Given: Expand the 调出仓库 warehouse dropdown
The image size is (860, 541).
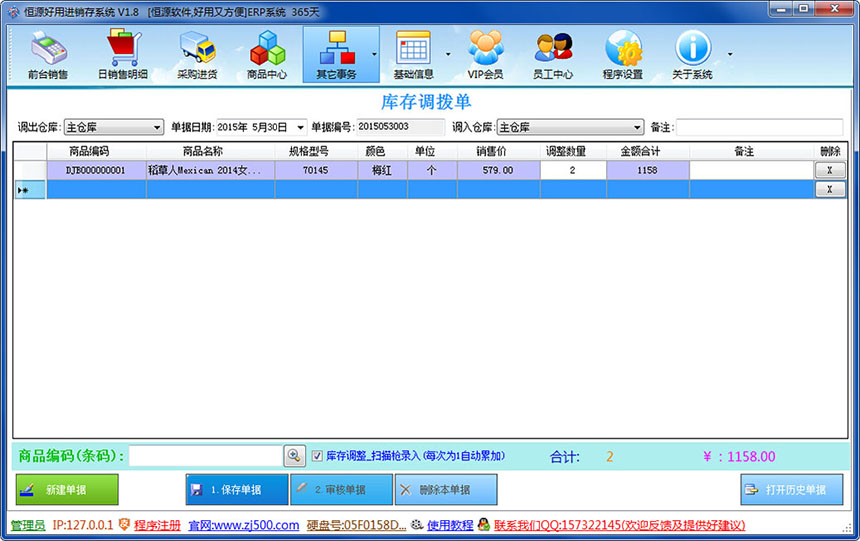Looking at the screenshot, I should 157,128.
